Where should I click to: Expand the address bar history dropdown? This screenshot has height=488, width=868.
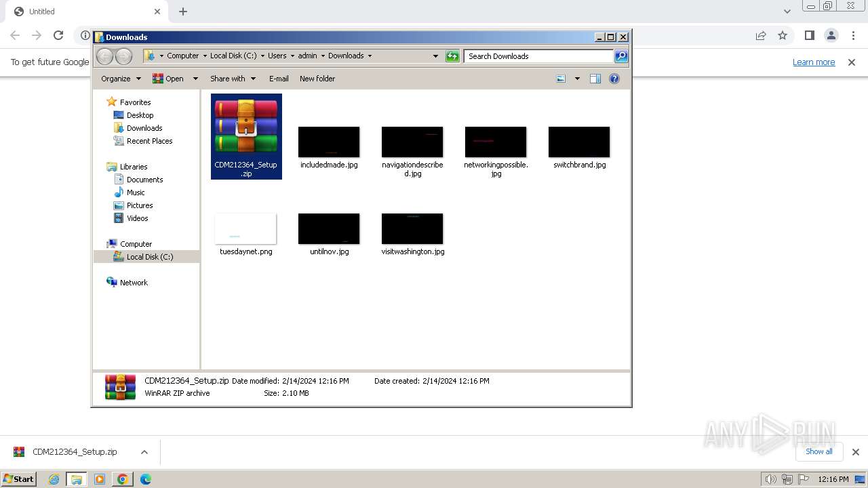(x=435, y=56)
